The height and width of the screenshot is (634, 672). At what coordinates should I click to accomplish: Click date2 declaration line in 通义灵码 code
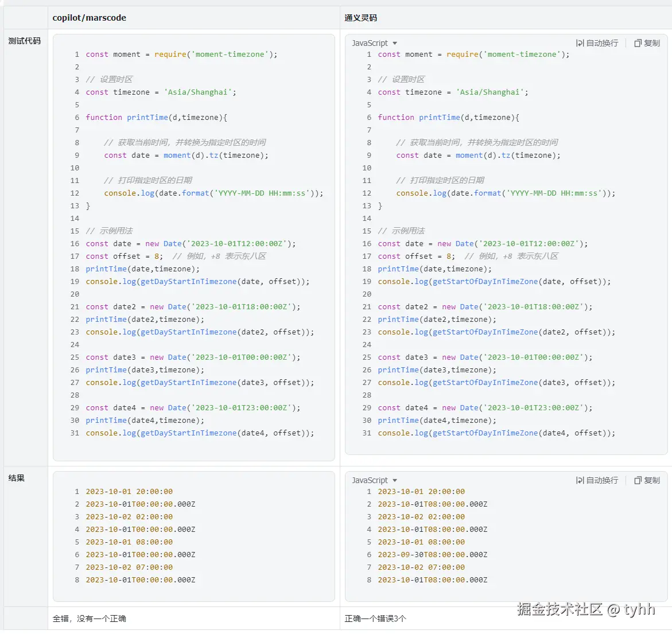pos(485,307)
